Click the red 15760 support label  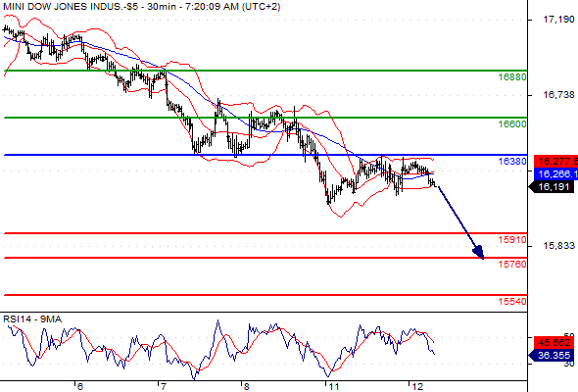512,264
